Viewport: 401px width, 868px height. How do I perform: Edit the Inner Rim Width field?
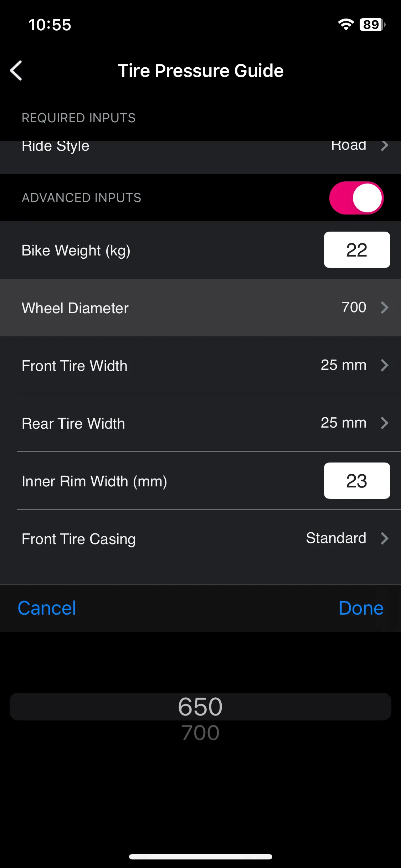point(357,481)
